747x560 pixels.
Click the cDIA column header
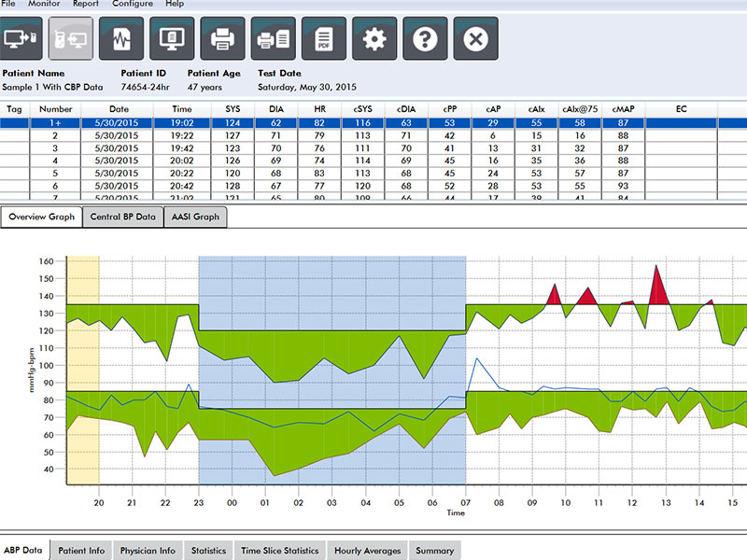tap(406, 109)
